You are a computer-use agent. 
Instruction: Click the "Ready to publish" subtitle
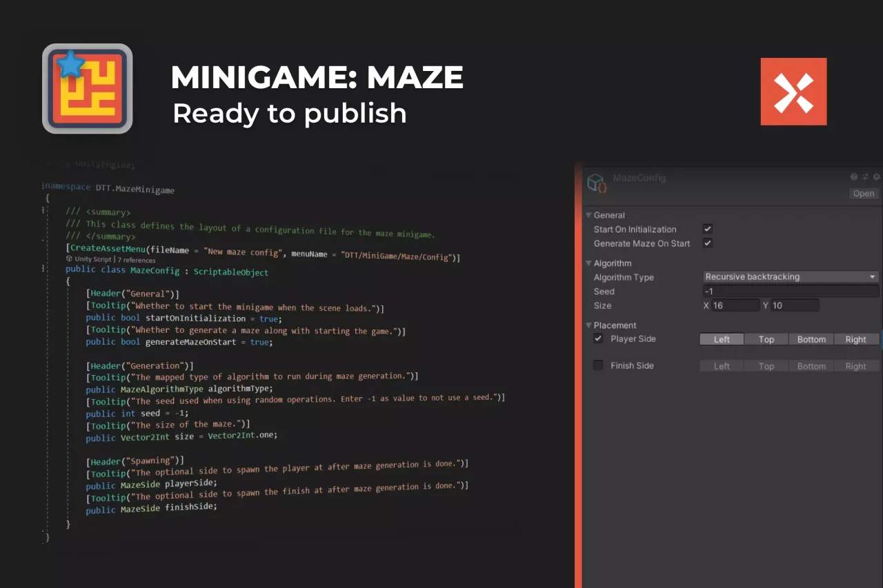coord(289,114)
